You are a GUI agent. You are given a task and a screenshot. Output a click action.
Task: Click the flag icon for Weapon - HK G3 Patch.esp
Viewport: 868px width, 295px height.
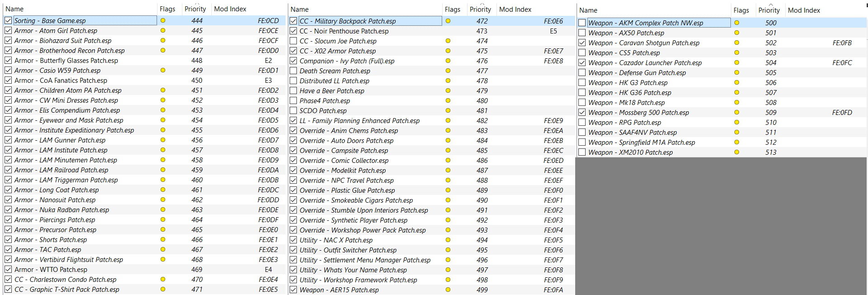pyautogui.click(x=737, y=82)
